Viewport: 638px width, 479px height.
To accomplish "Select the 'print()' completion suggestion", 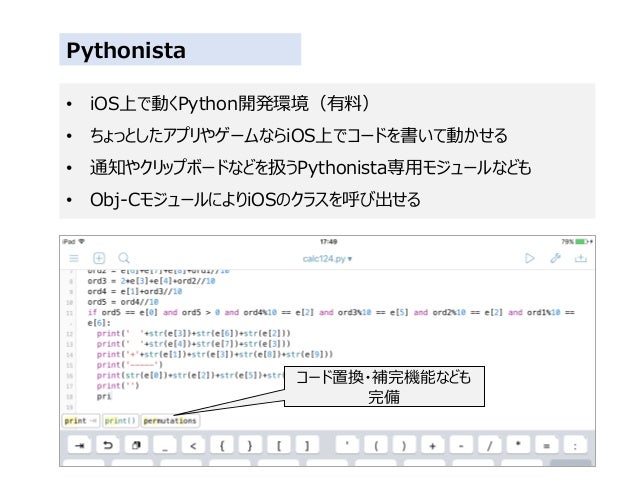I will 120,421.
